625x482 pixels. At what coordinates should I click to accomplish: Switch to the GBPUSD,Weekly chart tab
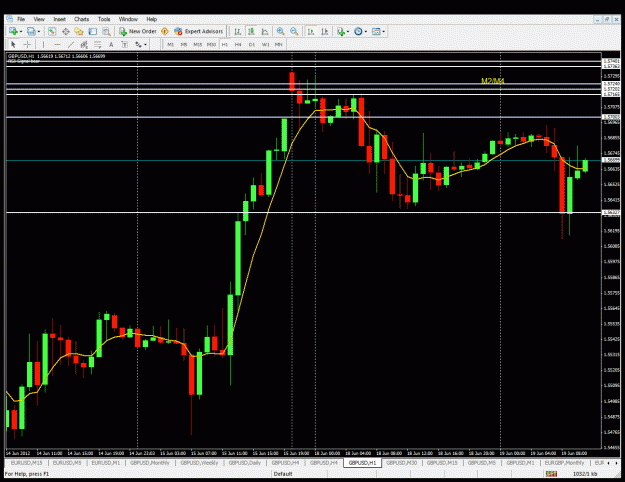click(199, 463)
